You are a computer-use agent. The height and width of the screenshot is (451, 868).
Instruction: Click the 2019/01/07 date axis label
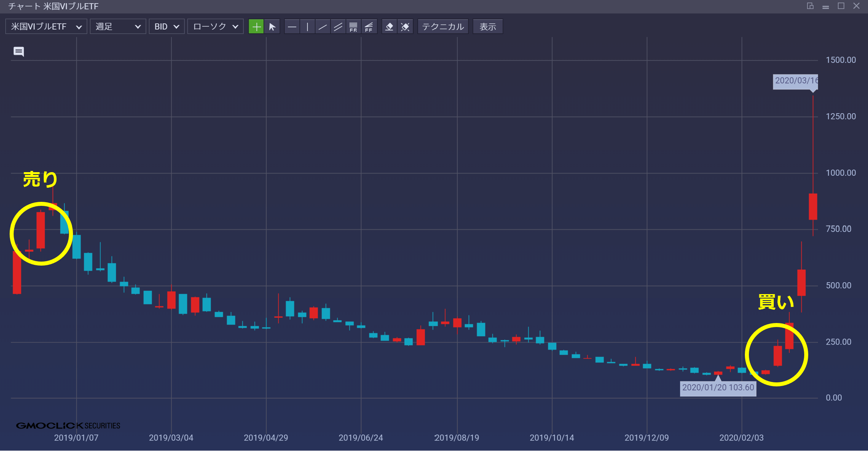76,438
